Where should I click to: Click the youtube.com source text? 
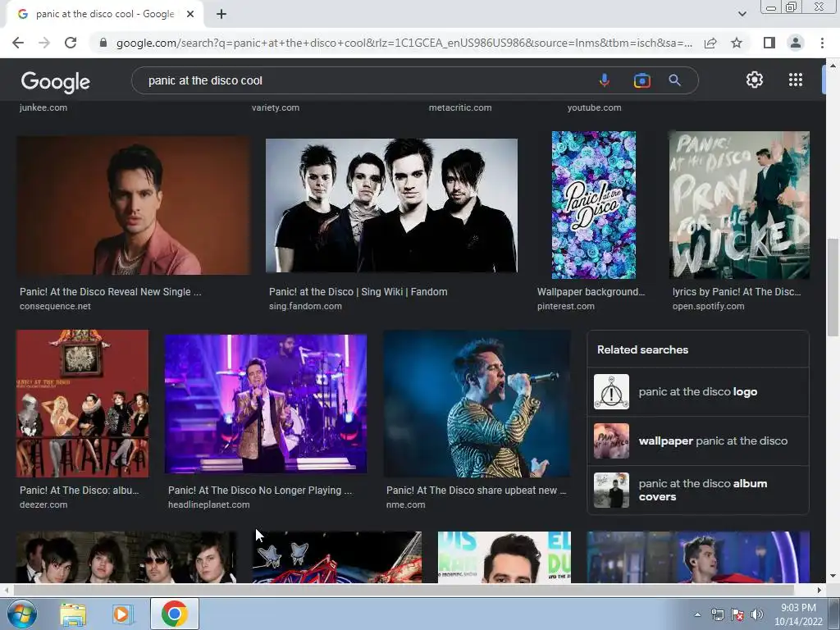[595, 107]
